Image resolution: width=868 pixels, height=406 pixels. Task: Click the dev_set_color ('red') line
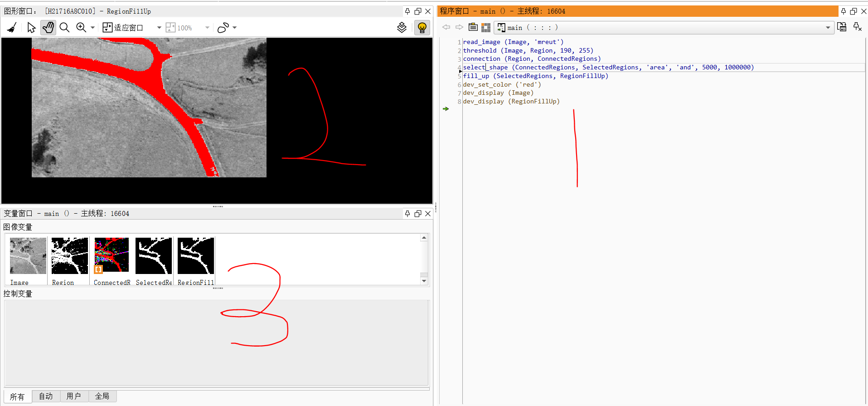click(502, 85)
